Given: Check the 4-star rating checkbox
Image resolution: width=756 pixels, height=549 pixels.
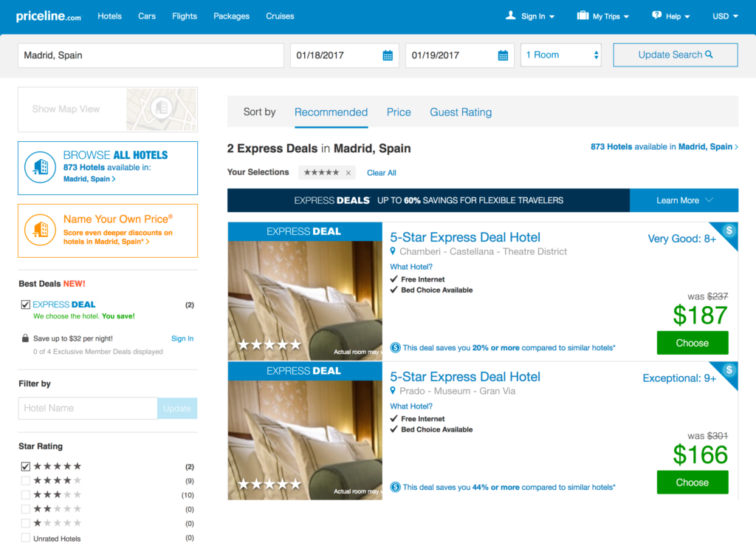Looking at the screenshot, I should (x=26, y=480).
